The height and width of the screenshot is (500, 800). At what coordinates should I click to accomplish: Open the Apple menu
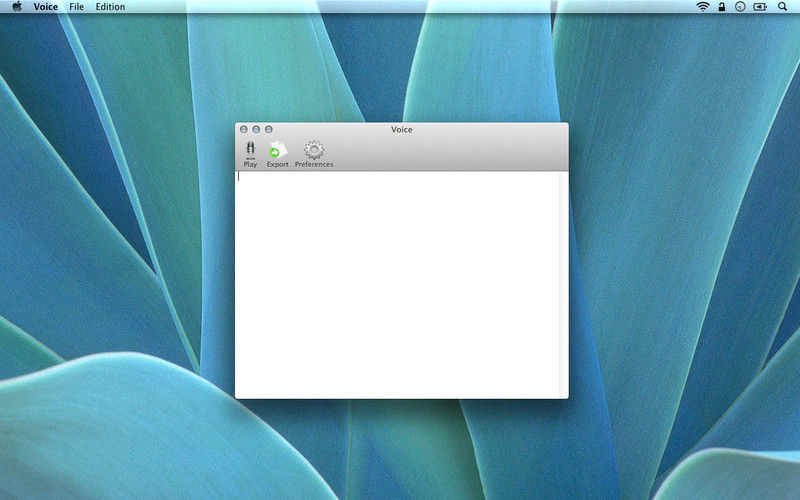[17, 7]
